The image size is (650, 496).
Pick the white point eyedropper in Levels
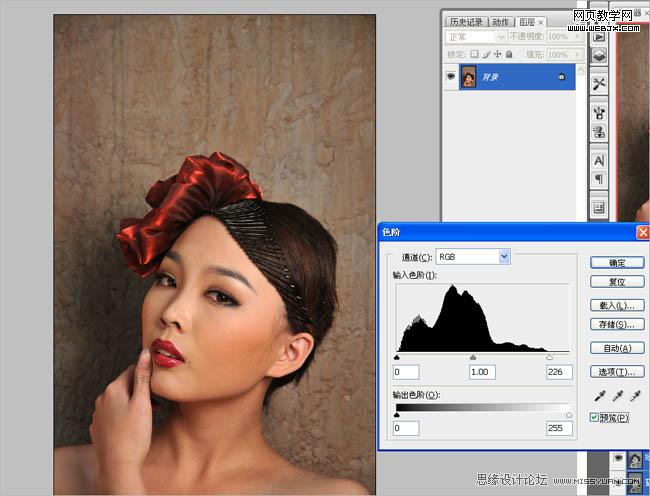631,397
